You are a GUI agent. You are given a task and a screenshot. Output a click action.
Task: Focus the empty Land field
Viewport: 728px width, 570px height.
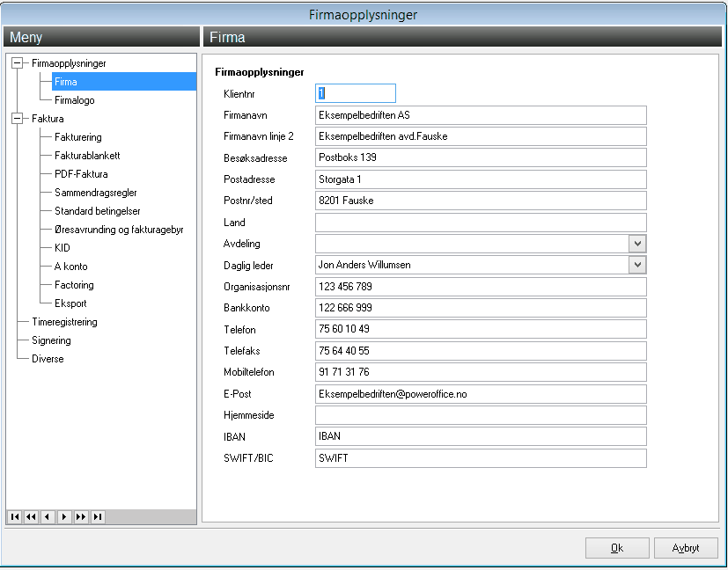(x=481, y=223)
